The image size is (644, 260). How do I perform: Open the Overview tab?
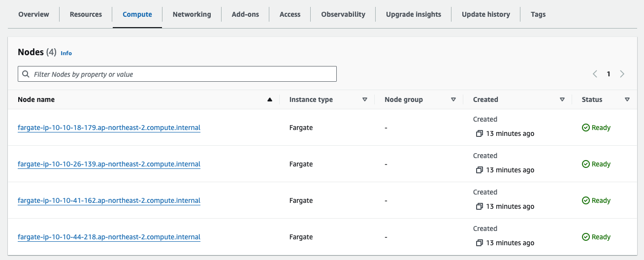[x=33, y=14]
